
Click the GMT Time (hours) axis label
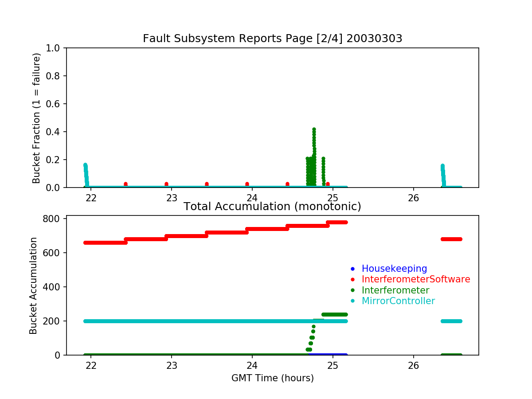tap(272, 378)
